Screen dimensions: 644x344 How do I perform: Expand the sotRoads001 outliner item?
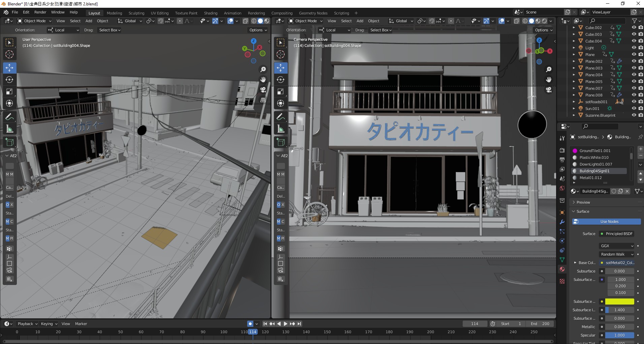(574, 102)
